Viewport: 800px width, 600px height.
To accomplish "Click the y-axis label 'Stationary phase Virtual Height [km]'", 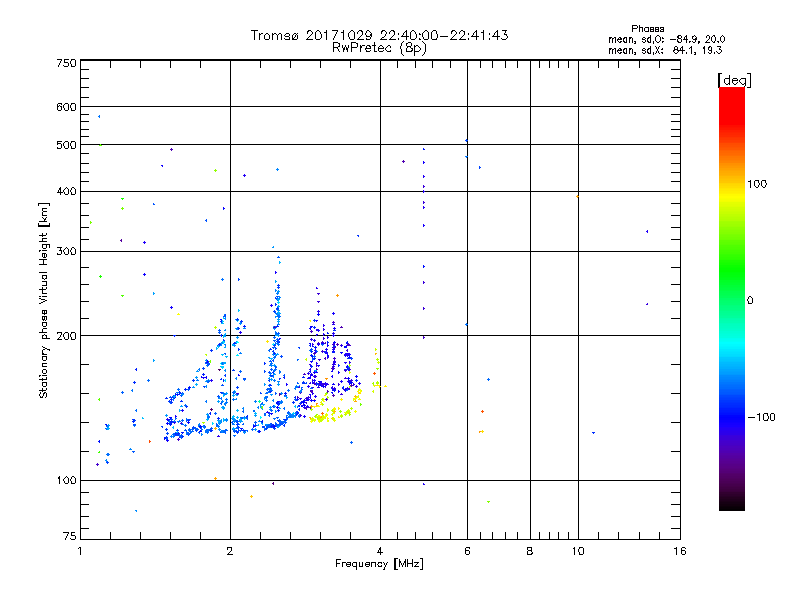I will coord(44,300).
